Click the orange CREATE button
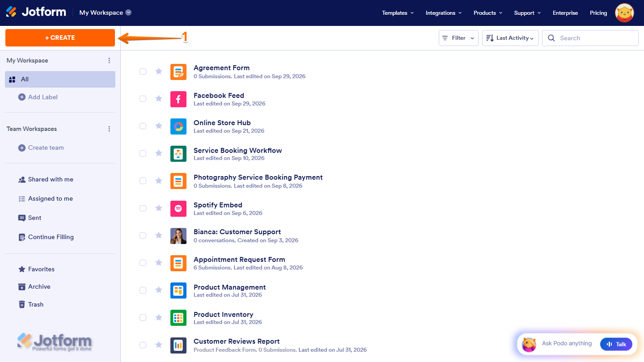This screenshot has width=644, height=362. [x=60, y=38]
